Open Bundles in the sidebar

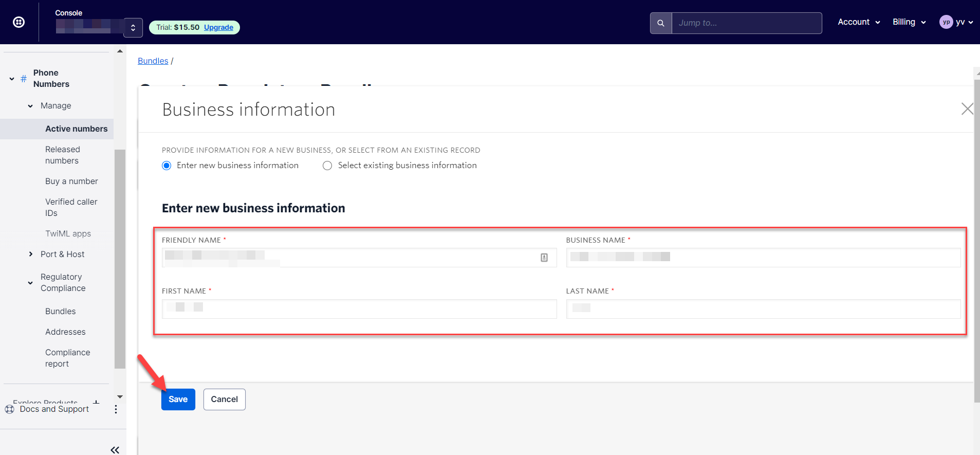[x=61, y=312]
